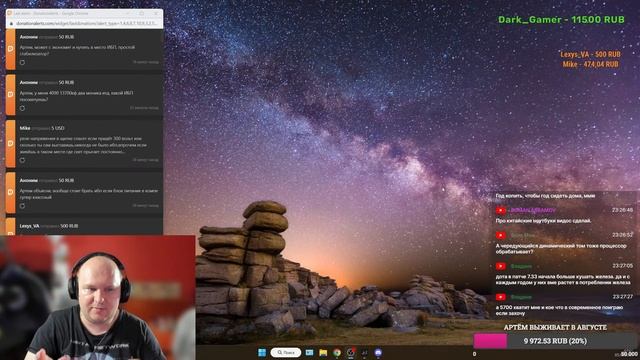Click the chat message about "дота в патче 7.33"
Viewport: 640px width, 360px height.
pos(563,280)
